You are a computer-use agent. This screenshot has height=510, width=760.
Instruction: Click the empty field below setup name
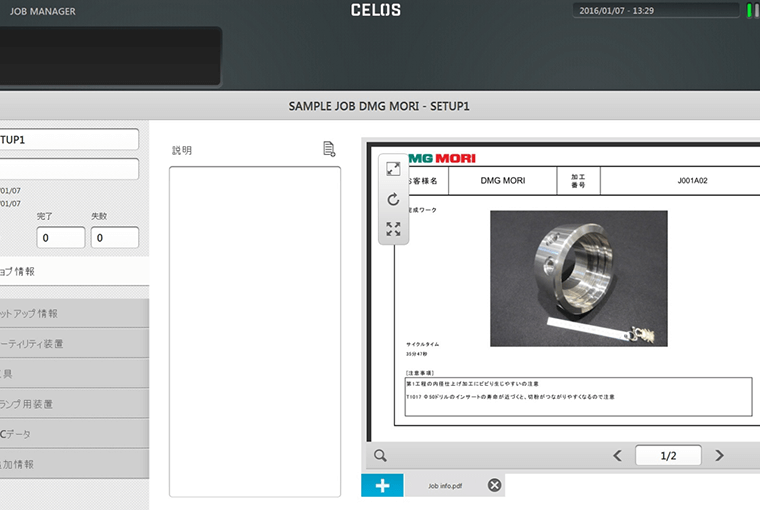tap(69, 169)
